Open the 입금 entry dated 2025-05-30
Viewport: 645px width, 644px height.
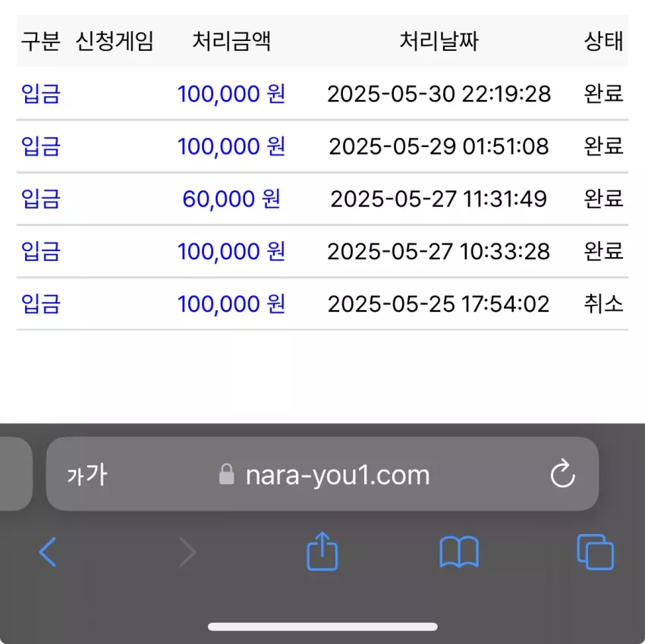(41, 93)
